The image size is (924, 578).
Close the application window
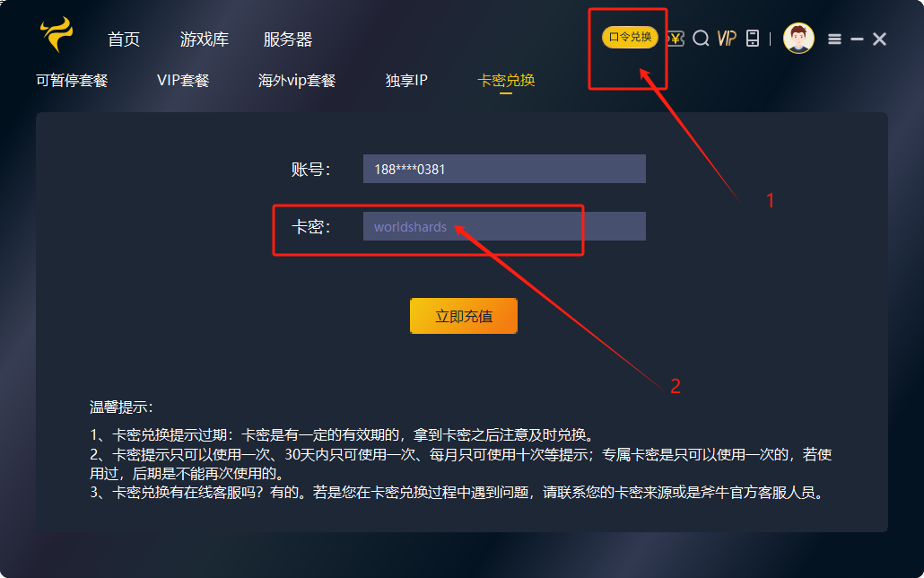[879, 39]
